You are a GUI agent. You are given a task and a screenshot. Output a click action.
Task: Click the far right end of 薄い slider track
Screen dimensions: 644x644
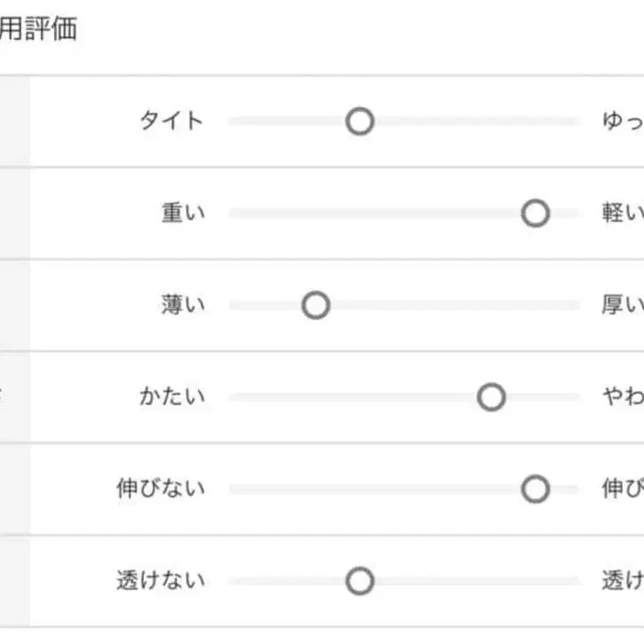click(575, 305)
